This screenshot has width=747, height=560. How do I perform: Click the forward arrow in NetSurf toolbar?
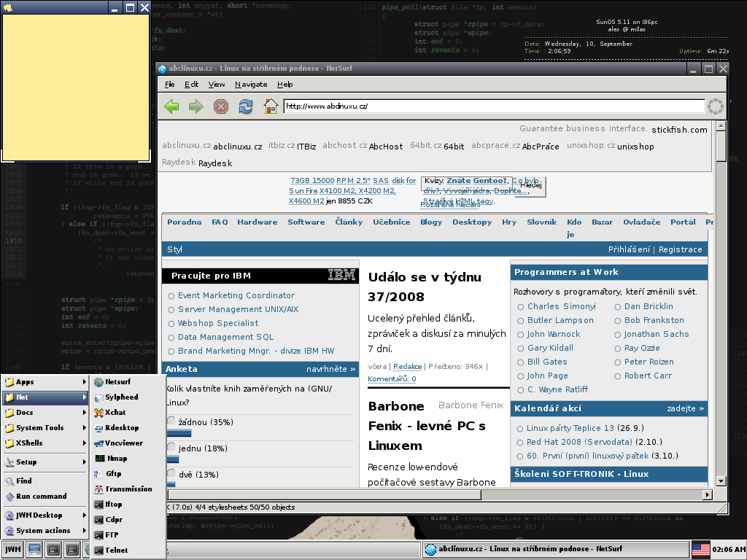click(196, 106)
